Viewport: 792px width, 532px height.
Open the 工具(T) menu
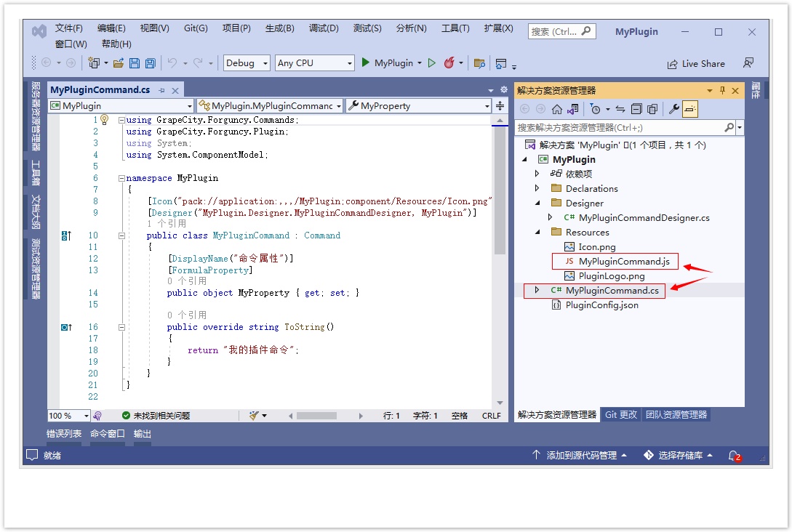coord(455,28)
